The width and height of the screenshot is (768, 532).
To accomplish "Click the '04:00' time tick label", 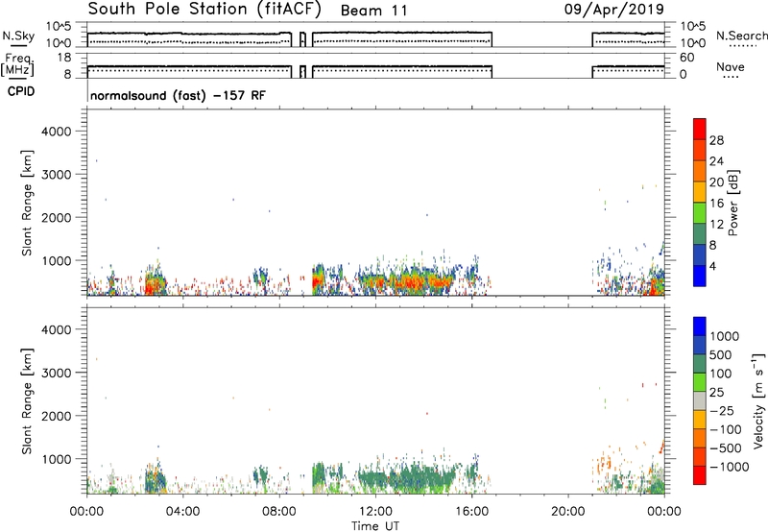I will (182, 512).
